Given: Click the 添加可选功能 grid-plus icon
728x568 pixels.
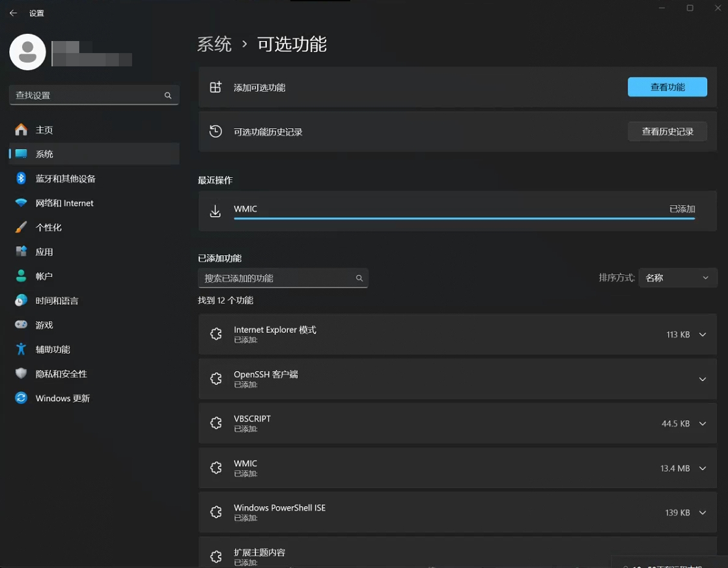Looking at the screenshot, I should pyautogui.click(x=216, y=87).
